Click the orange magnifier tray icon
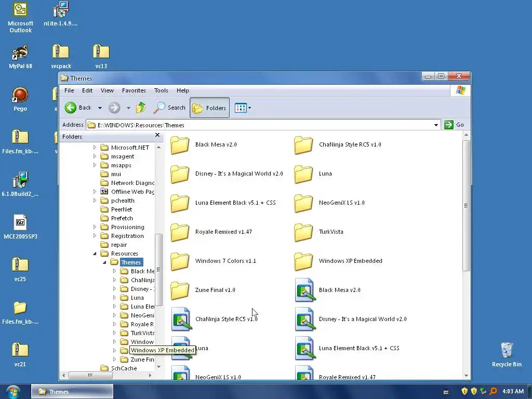The width and height of the screenshot is (532, 399). pyautogui.click(x=494, y=392)
